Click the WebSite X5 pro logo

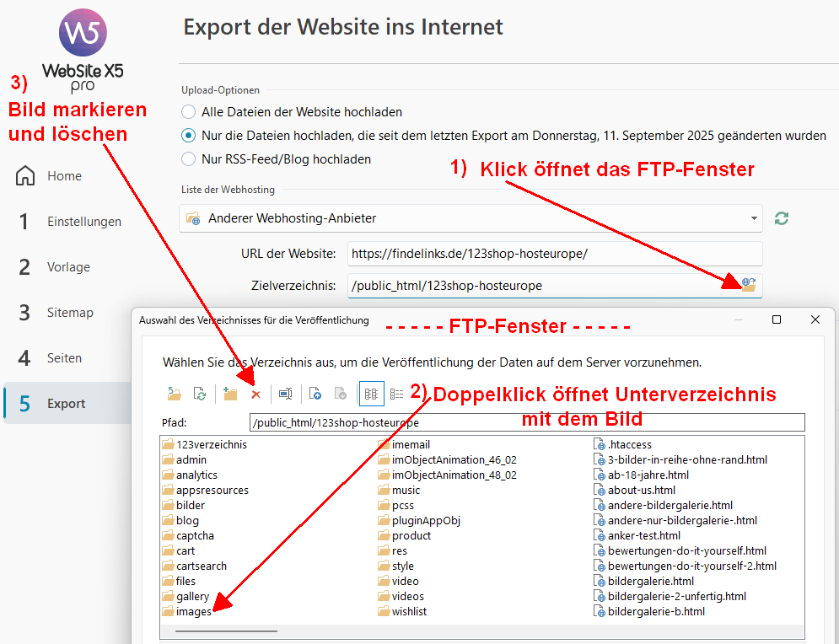[x=83, y=49]
